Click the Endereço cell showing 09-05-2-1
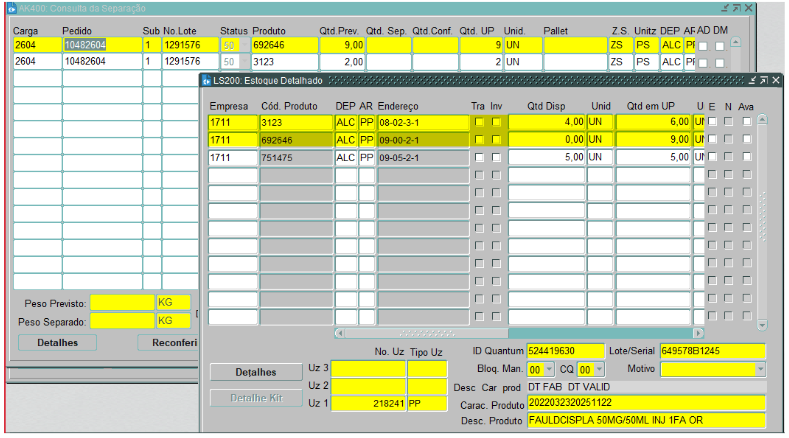789x438 pixels. tap(422, 158)
